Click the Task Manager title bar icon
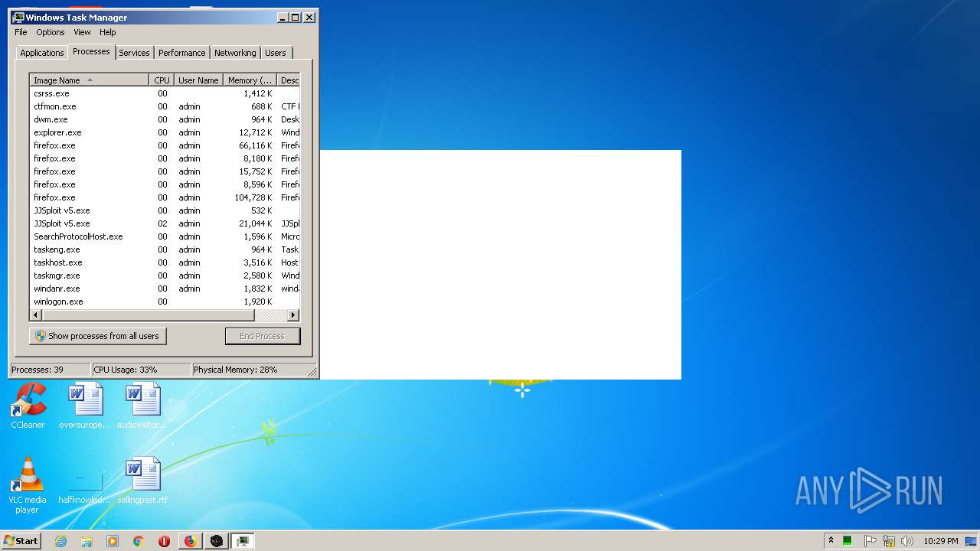Image resolution: width=980 pixels, height=551 pixels. (18, 17)
